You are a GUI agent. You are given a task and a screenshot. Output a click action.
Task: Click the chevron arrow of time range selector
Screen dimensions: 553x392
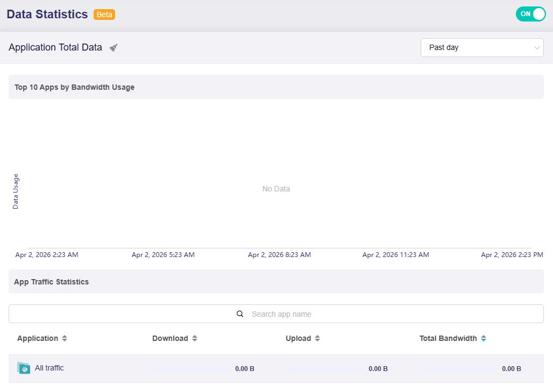pyautogui.click(x=536, y=48)
